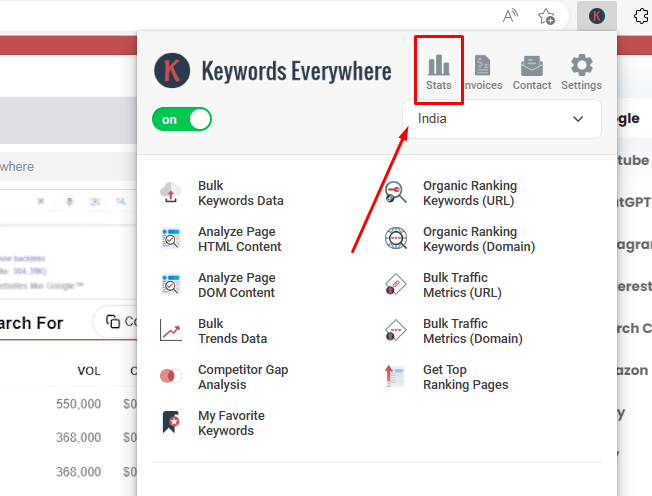Open Analyze Page HTML Content
This screenshot has height=496, width=652.
click(x=240, y=239)
